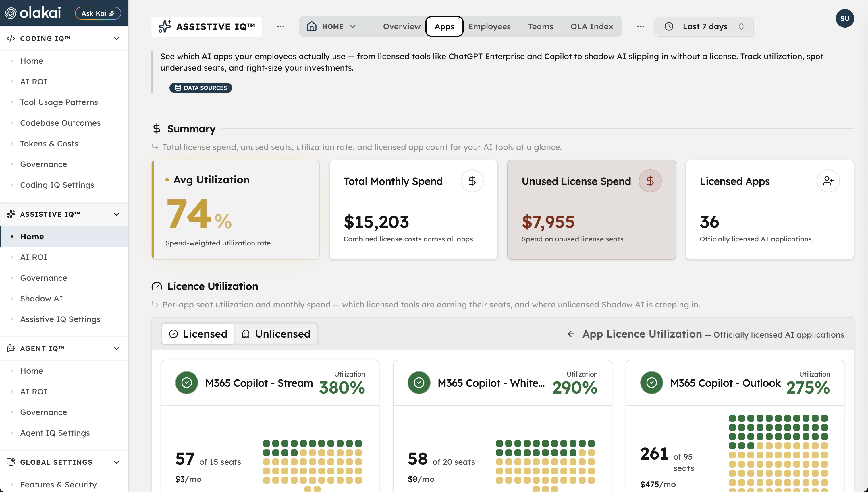868x492 pixels.
Task: Click the Home house icon in nav bar
Action: point(311,26)
